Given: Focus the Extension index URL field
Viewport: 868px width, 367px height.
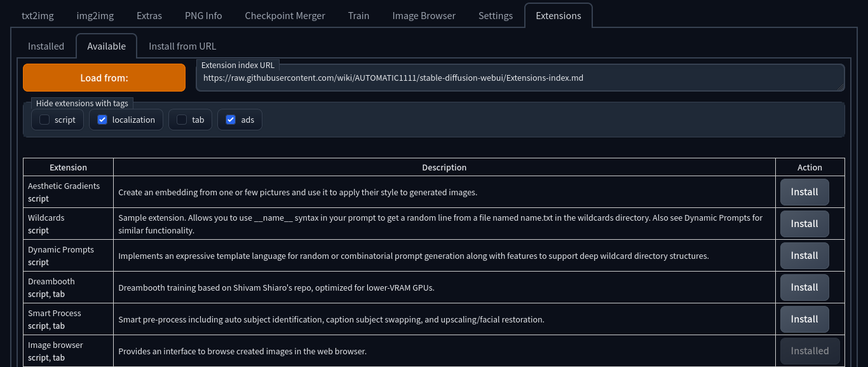Looking at the screenshot, I should 520,78.
